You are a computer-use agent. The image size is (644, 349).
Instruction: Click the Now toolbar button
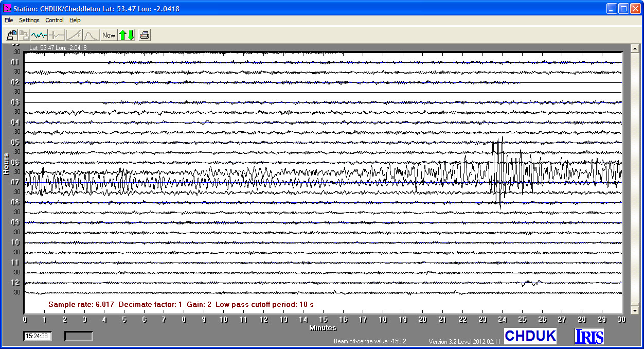coord(109,35)
